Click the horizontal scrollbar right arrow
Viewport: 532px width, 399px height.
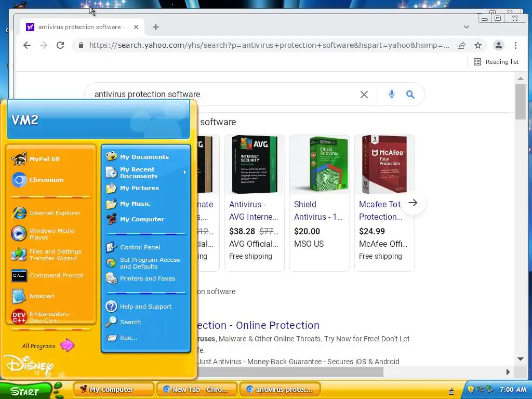click(x=508, y=372)
